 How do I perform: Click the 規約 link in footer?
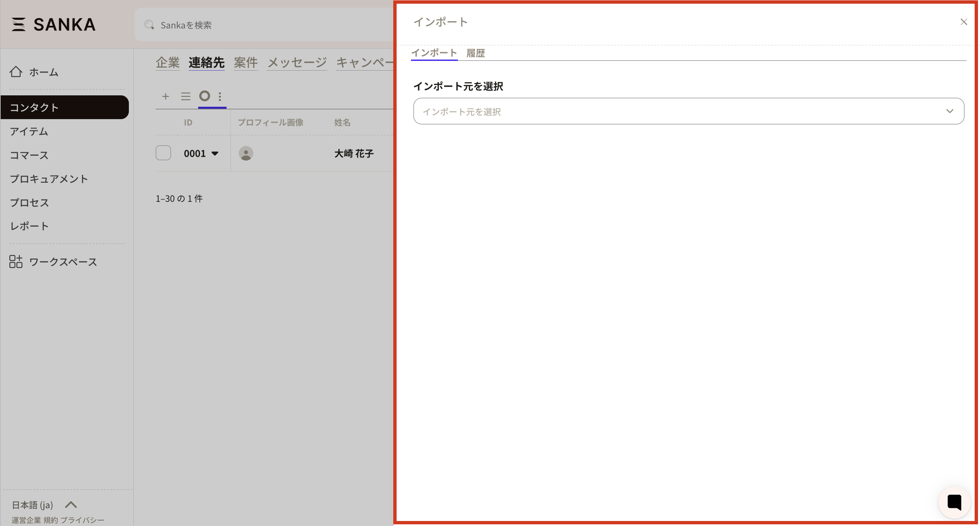click(x=50, y=520)
